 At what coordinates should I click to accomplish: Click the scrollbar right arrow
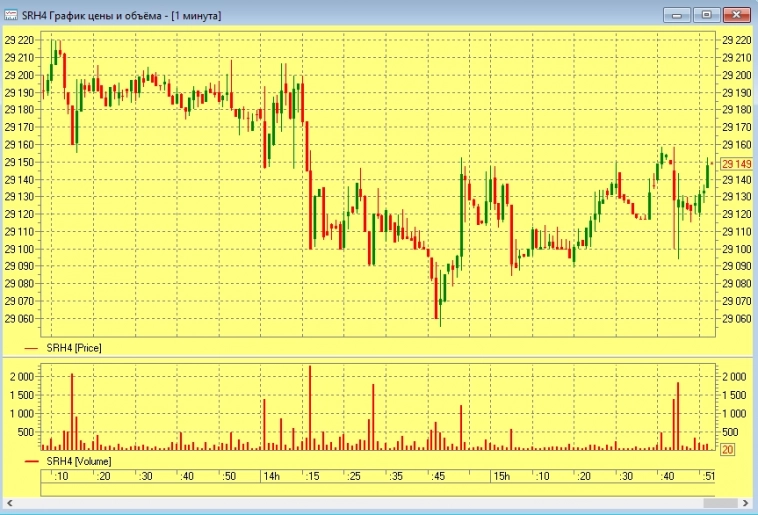point(745,503)
